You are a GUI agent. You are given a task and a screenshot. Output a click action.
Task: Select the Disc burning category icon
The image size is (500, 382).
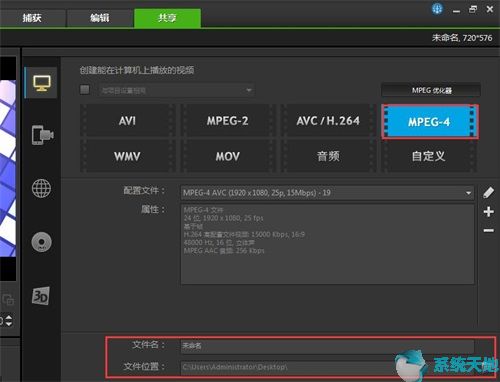42,242
